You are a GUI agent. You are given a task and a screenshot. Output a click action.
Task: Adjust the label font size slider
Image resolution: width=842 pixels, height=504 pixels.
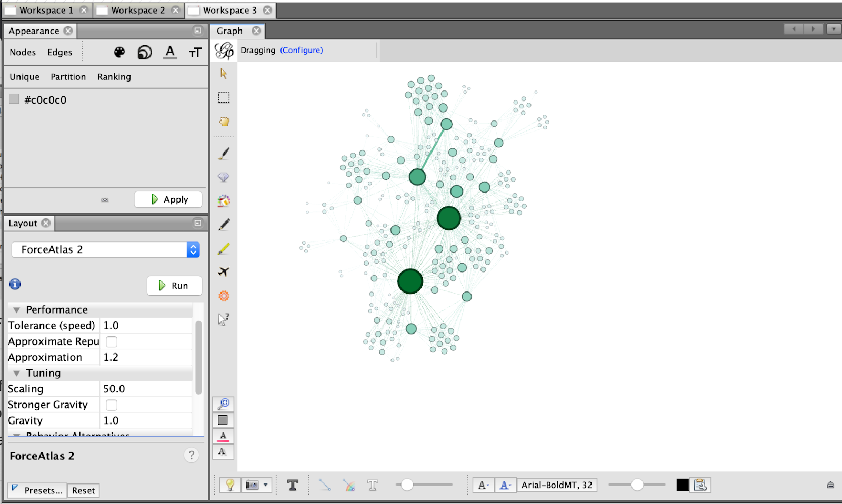637,485
